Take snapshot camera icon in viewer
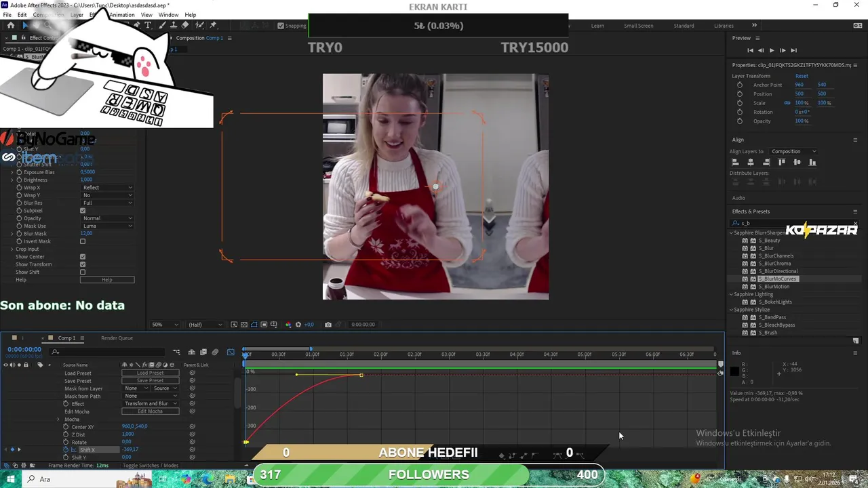 point(328,325)
